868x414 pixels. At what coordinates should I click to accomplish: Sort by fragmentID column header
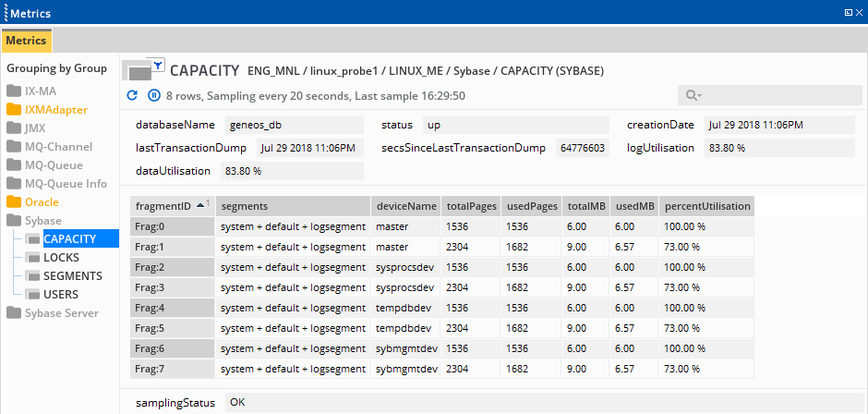(173, 206)
